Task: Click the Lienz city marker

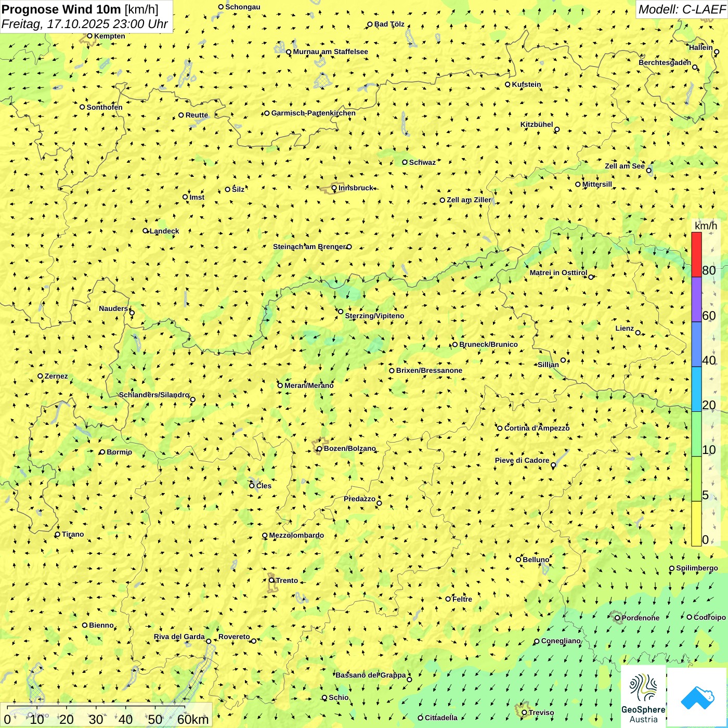Action: coord(638,333)
